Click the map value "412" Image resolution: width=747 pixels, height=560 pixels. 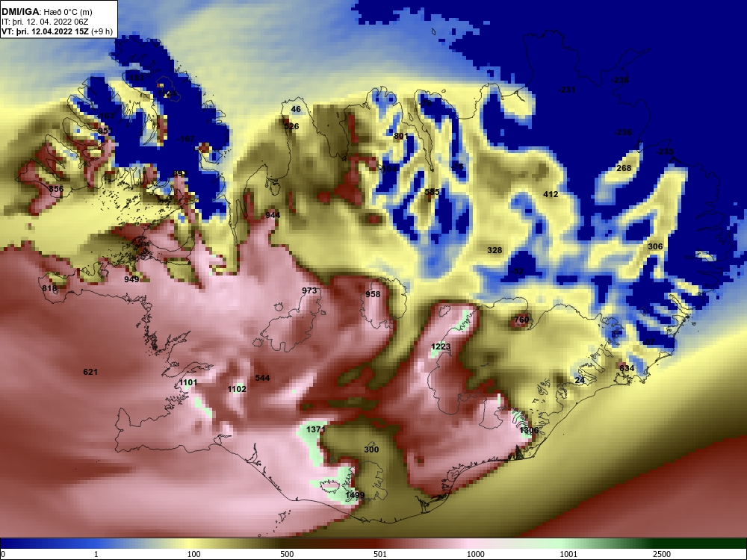click(x=551, y=194)
